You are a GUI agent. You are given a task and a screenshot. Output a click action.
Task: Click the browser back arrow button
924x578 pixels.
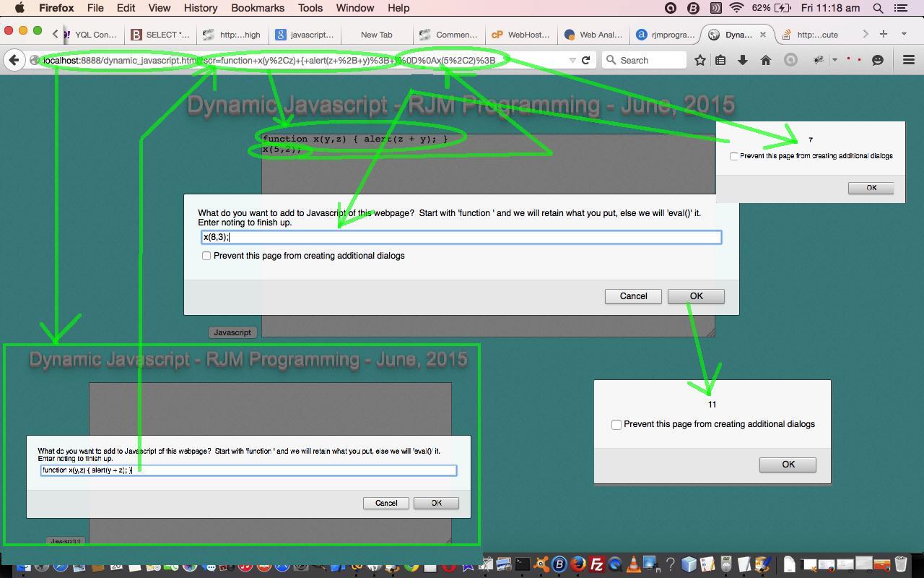click(x=14, y=60)
